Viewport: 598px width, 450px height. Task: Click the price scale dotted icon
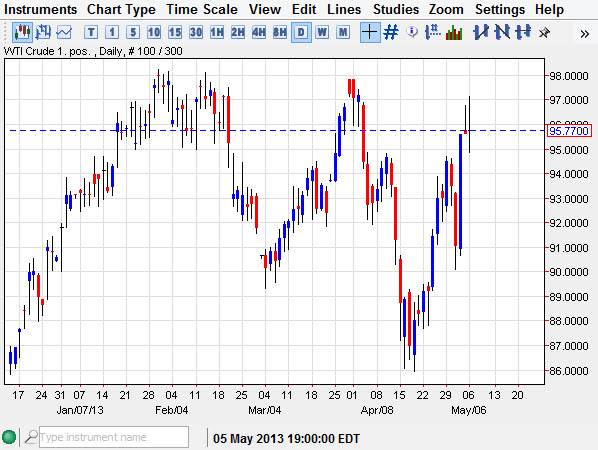coord(433,32)
